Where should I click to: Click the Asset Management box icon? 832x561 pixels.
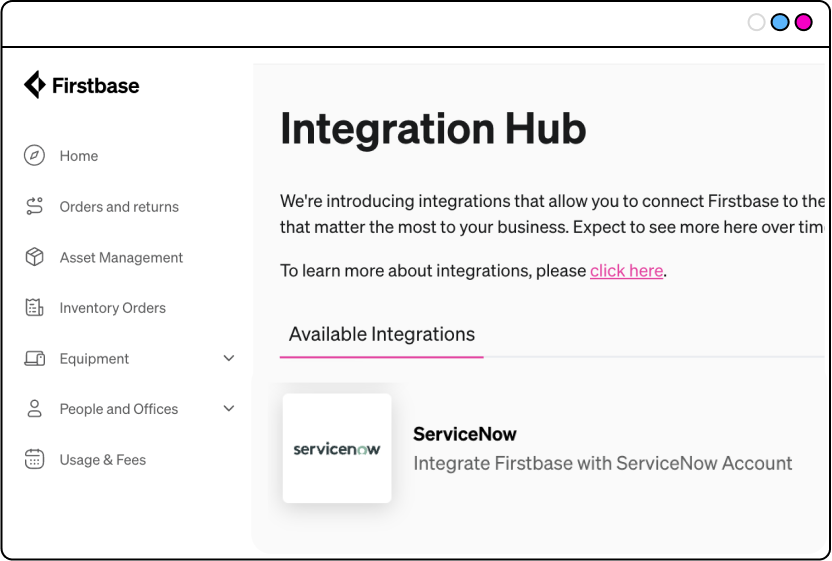pos(34,257)
